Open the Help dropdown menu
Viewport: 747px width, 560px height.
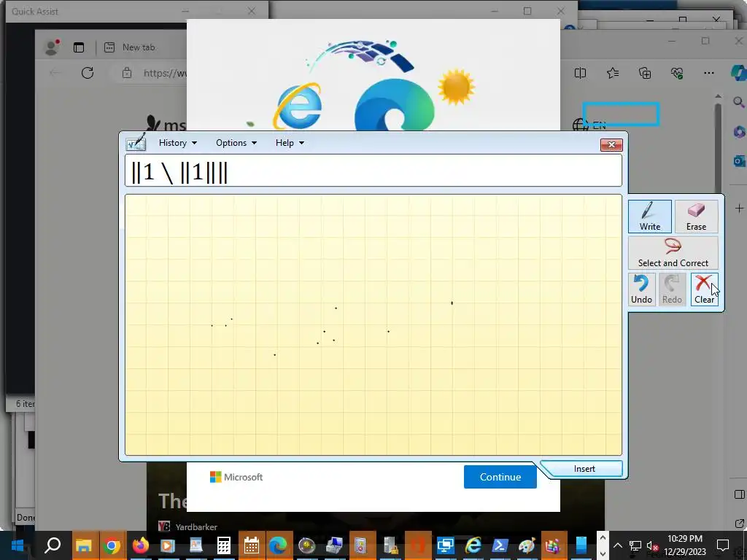290,143
